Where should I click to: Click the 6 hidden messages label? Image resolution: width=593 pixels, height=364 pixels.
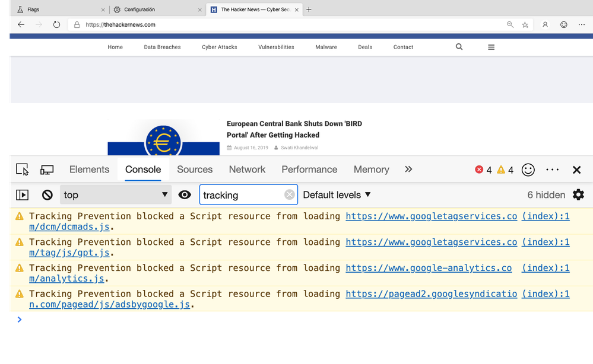point(546,195)
